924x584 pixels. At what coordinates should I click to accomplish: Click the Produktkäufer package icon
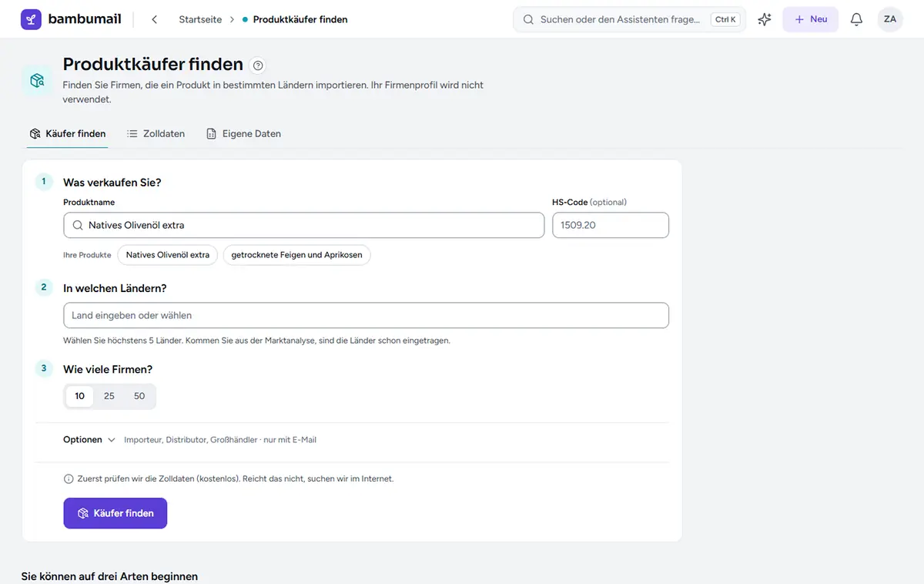pyautogui.click(x=37, y=80)
